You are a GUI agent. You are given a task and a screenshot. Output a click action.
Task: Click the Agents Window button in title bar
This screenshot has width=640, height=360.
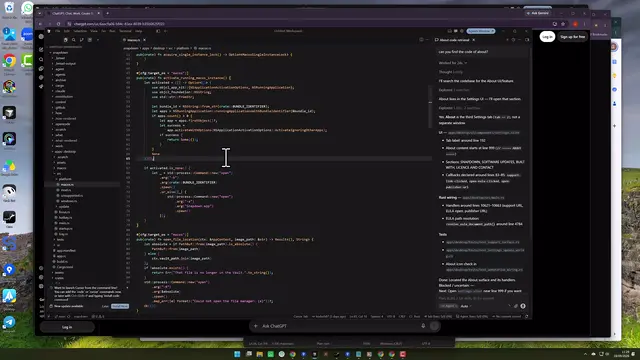(x=481, y=31)
